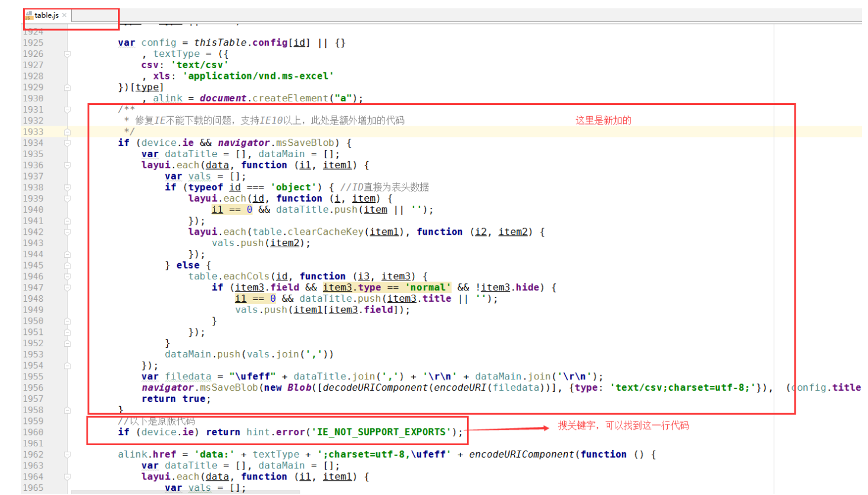Click return true on line 1957

point(174,399)
